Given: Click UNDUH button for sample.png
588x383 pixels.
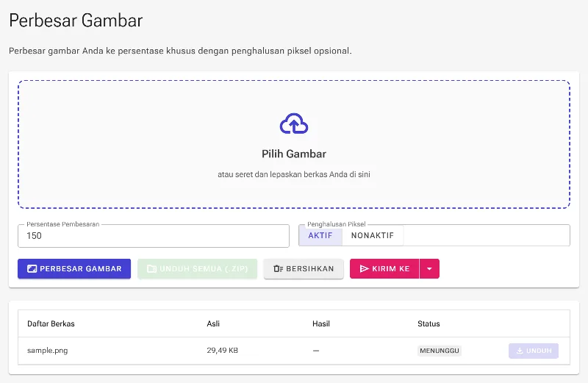Looking at the screenshot, I should 534,351.
